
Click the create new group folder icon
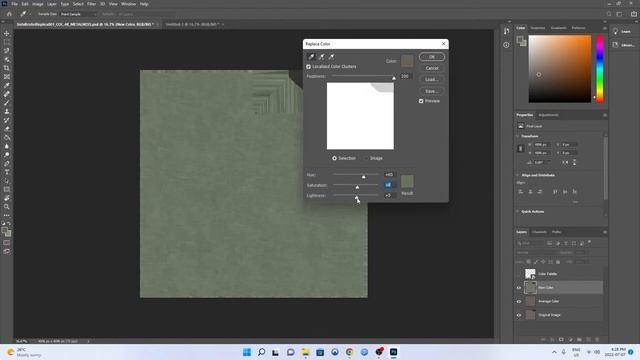click(x=579, y=340)
